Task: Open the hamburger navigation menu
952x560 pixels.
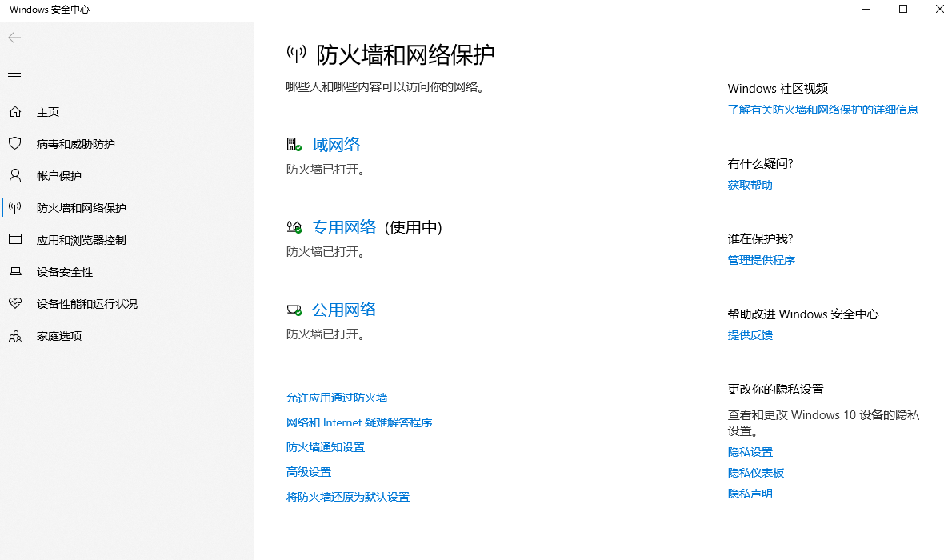Action: pyautogui.click(x=14, y=74)
